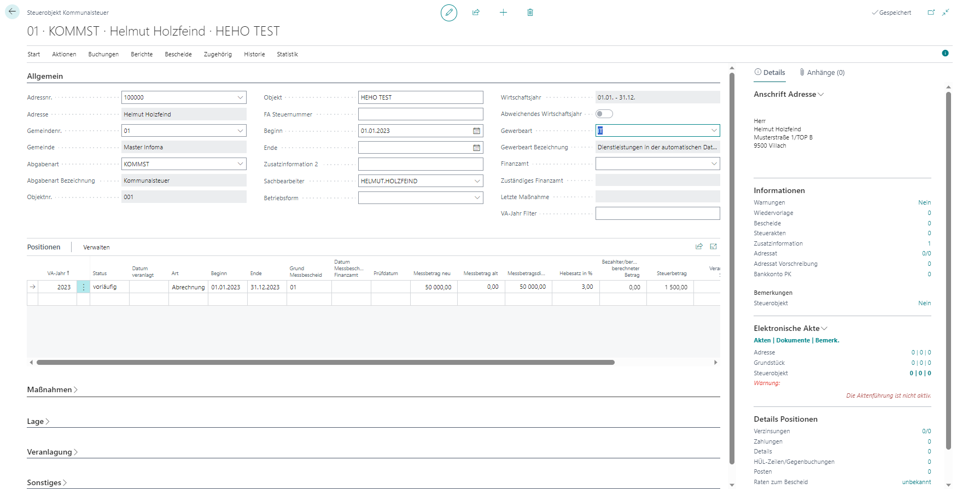Open calendar picker for Ende field
This screenshot has width=980, height=489.
476,148
